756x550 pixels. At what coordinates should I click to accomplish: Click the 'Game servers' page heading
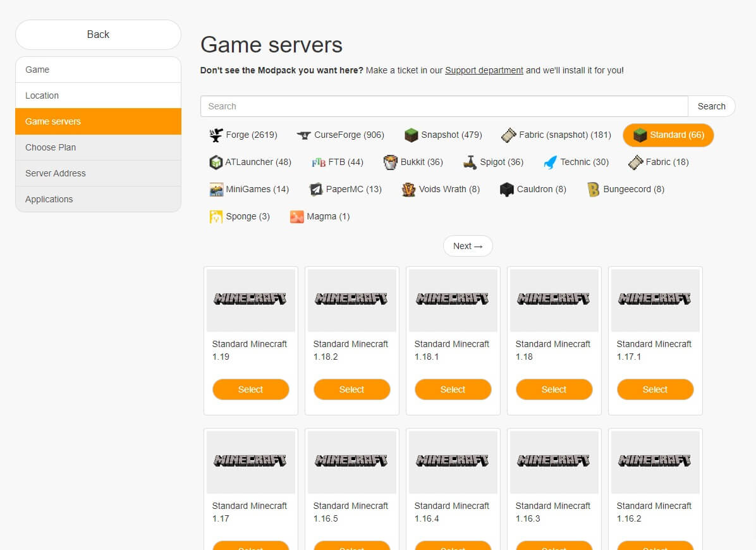click(271, 45)
